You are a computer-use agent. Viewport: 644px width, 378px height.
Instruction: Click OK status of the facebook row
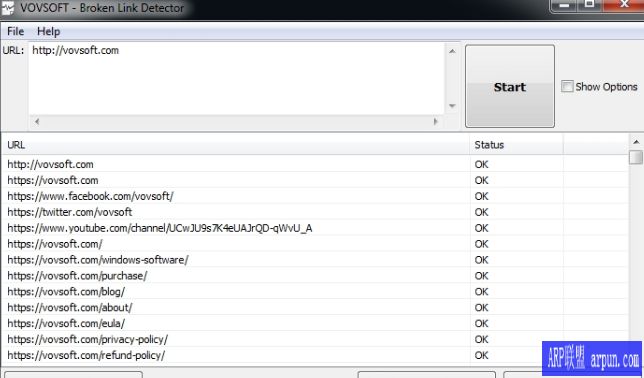tap(481, 196)
